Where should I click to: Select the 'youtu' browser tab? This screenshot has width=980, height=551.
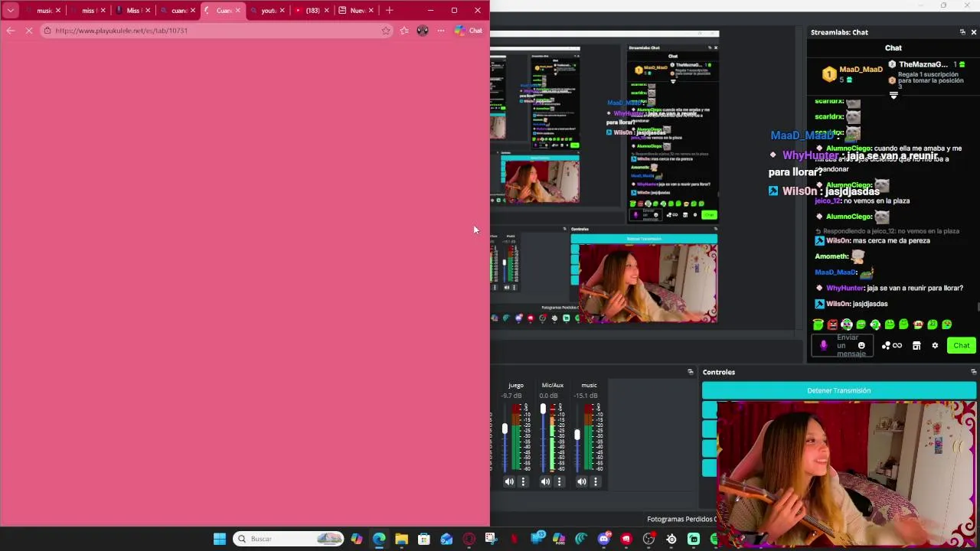266,11
